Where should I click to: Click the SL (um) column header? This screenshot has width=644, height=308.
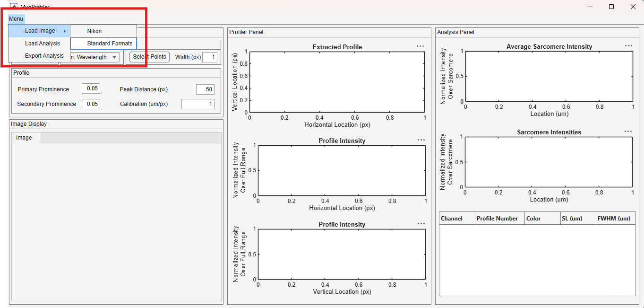pyautogui.click(x=578, y=219)
